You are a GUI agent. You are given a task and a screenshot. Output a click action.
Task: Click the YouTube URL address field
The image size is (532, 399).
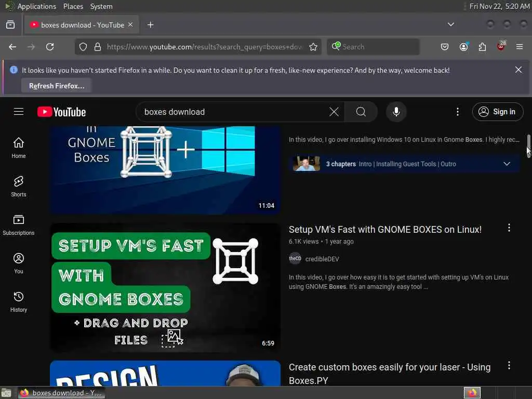[x=204, y=47]
